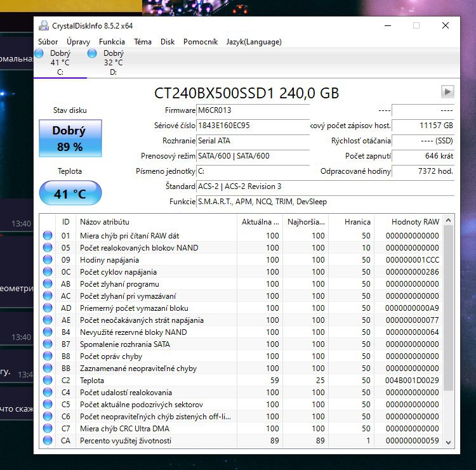Click the 41 °C temperature button
The width and height of the screenshot is (476, 470).
point(70,193)
